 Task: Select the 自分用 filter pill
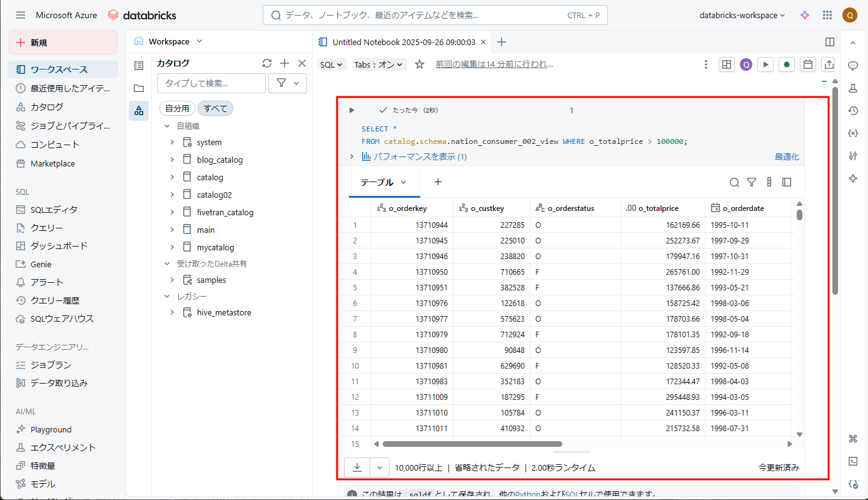[x=177, y=108]
